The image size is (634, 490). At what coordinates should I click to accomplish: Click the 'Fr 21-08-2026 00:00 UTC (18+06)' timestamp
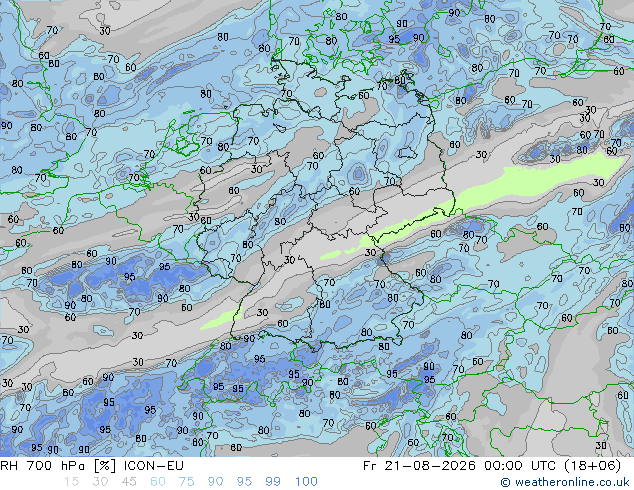pos(492,466)
